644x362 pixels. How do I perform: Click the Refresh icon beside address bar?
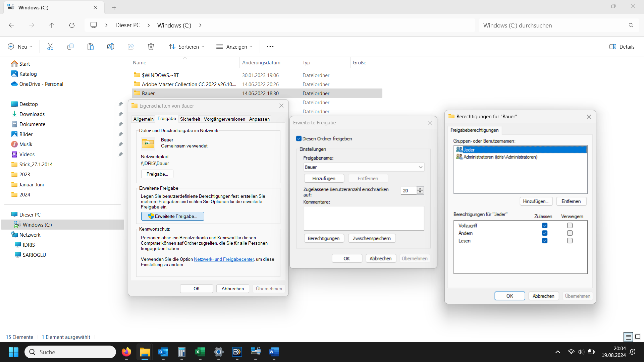pos(72,25)
